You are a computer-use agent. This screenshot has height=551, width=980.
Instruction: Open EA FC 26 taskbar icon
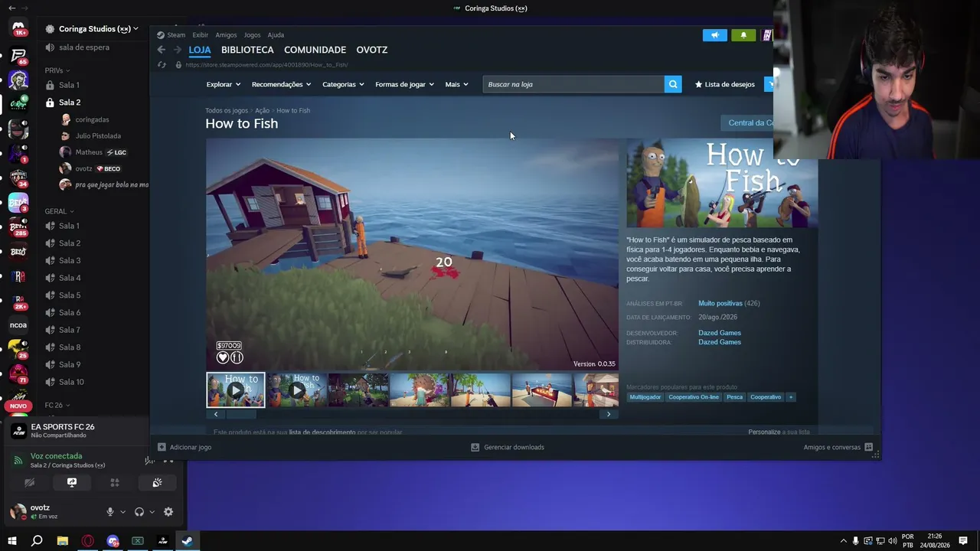(162, 541)
